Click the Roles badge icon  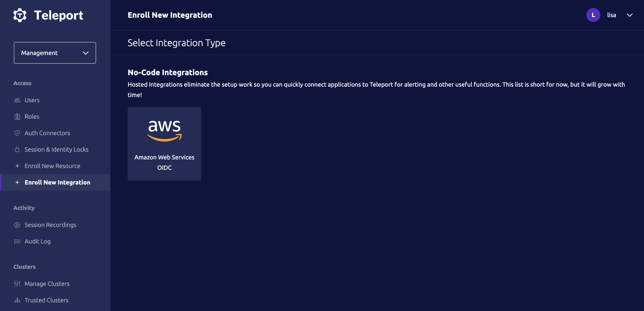[x=17, y=117]
